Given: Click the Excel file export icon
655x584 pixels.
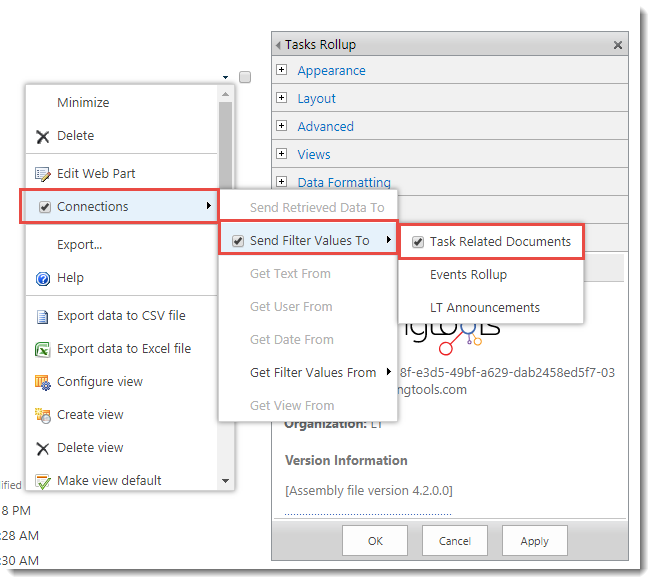Looking at the screenshot, I should (x=43, y=350).
